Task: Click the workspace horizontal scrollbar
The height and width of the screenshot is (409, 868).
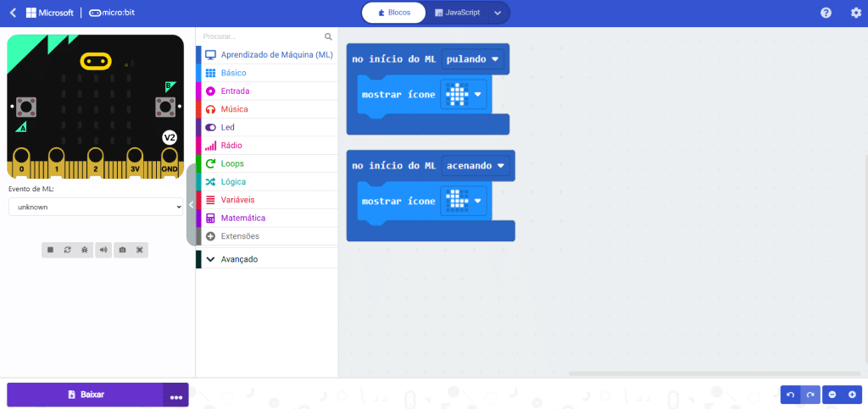Action: (x=715, y=373)
